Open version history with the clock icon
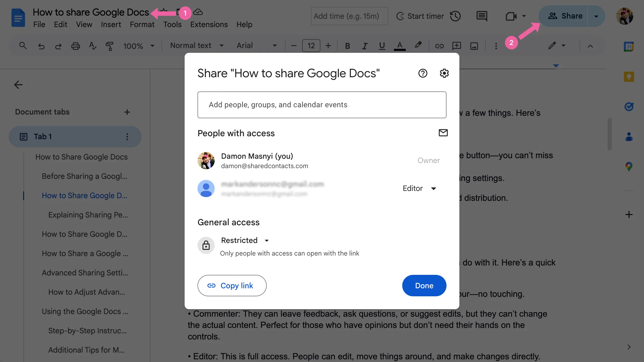 pyautogui.click(x=455, y=16)
